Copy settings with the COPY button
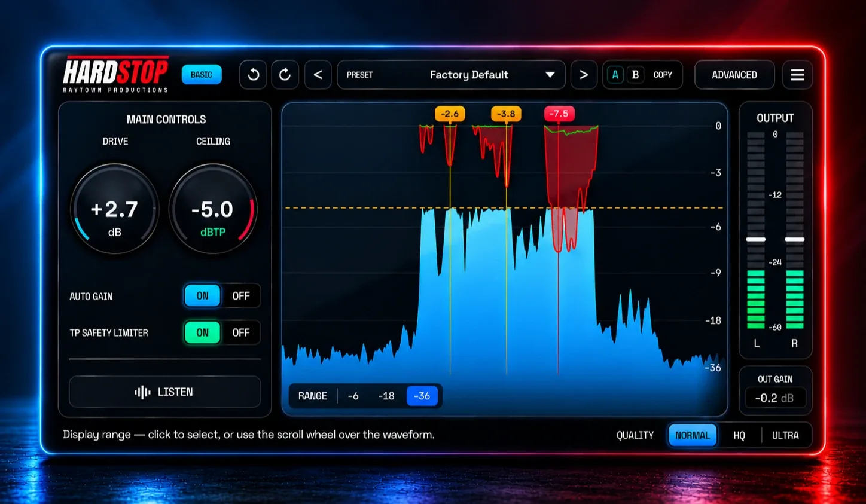The height and width of the screenshot is (504, 866). point(663,75)
